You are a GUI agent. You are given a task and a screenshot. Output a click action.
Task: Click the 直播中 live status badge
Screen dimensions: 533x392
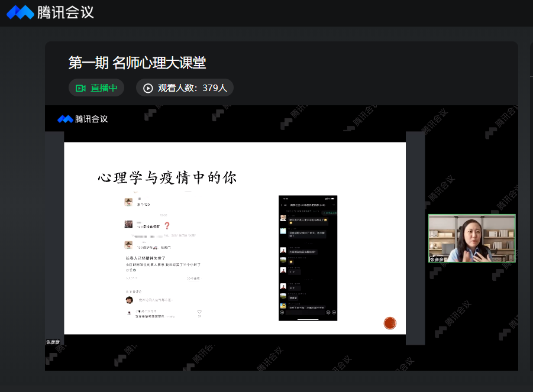click(96, 88)
